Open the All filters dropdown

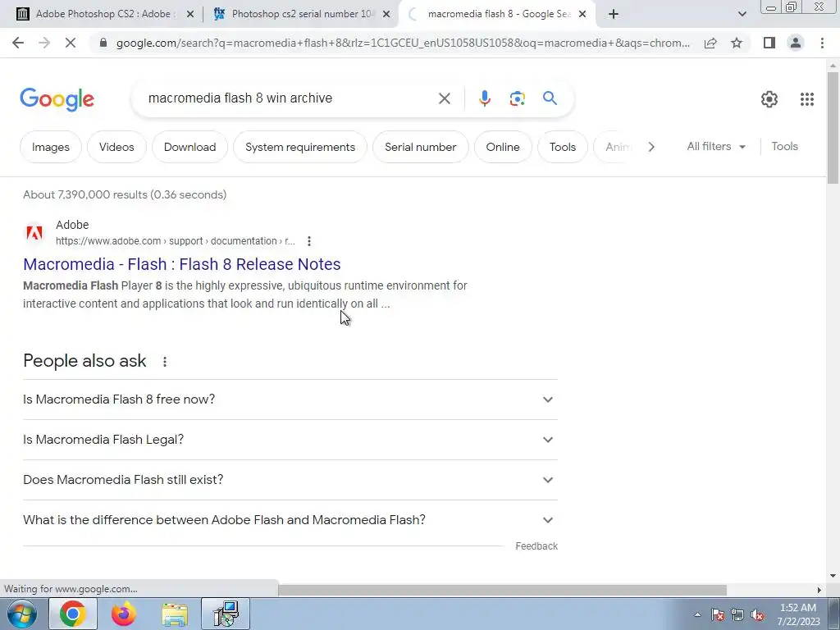tap(715, 146)
